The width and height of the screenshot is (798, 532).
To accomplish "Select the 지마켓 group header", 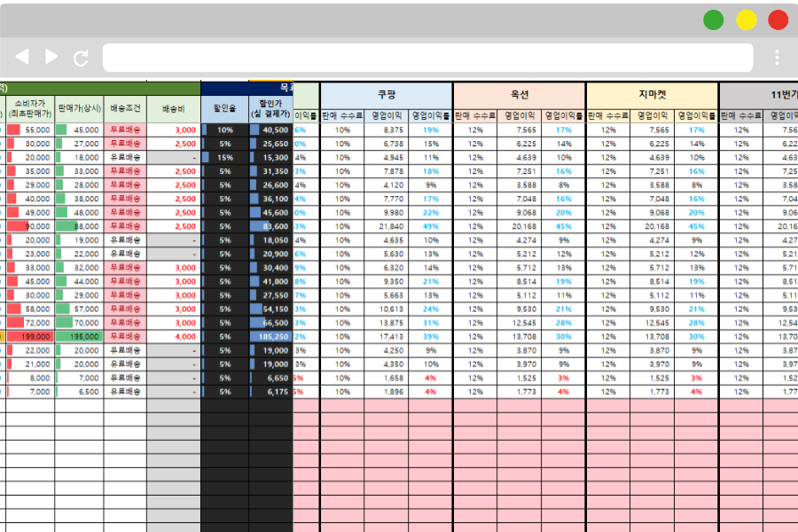I will point(653,95).
